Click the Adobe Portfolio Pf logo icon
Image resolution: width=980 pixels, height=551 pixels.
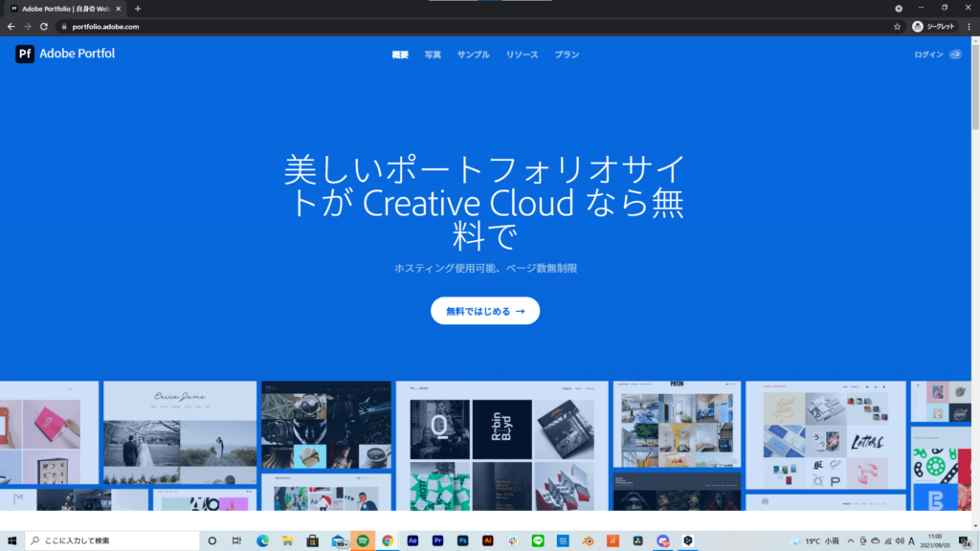point(25,54)
